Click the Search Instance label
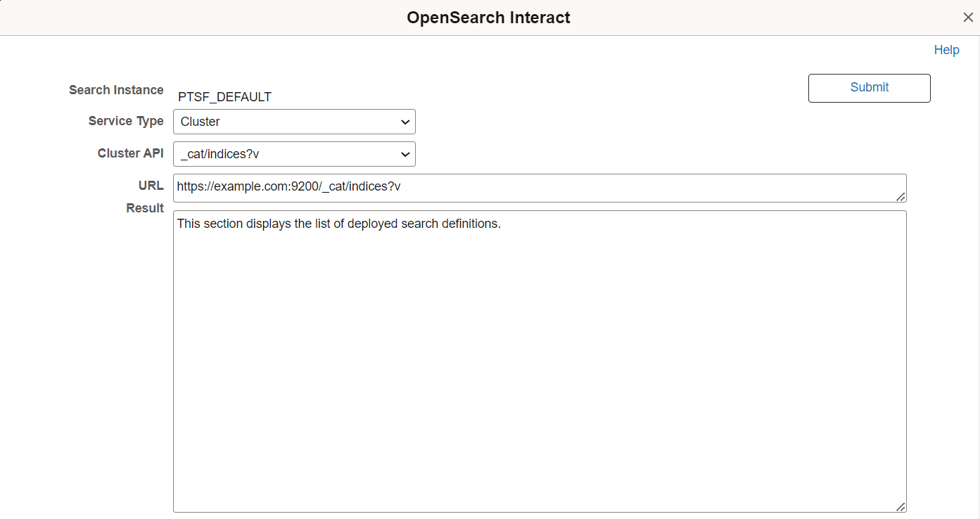The image size is (980, 519). 115,90
